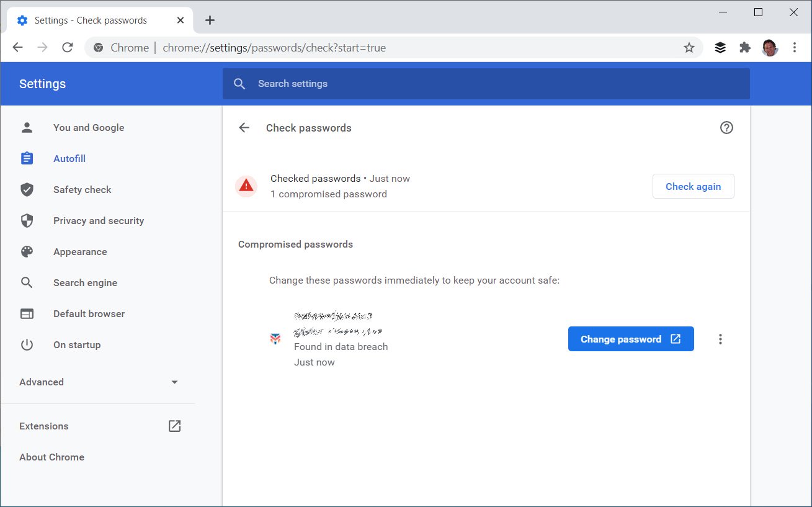812x507 pixels.
Task: Select the On startup settings item
Action: pos(76,345)
